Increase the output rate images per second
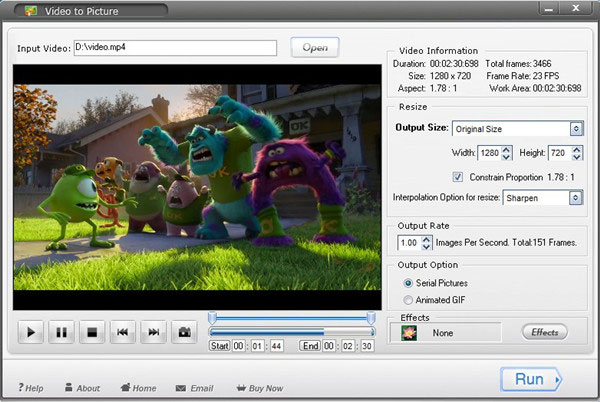600x402 pixels. click(426, 239)
